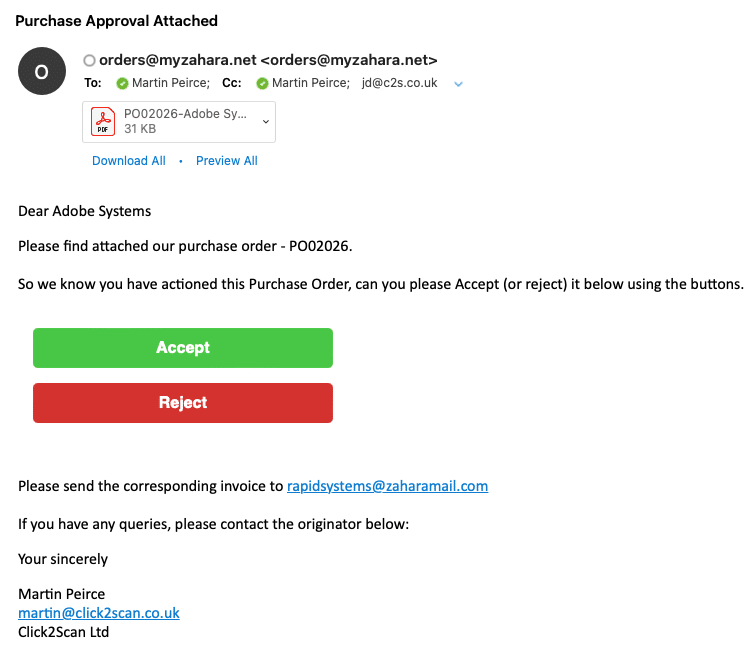Click the red Reject button
The height and width of the screenshot is (660, 754).
183,403
